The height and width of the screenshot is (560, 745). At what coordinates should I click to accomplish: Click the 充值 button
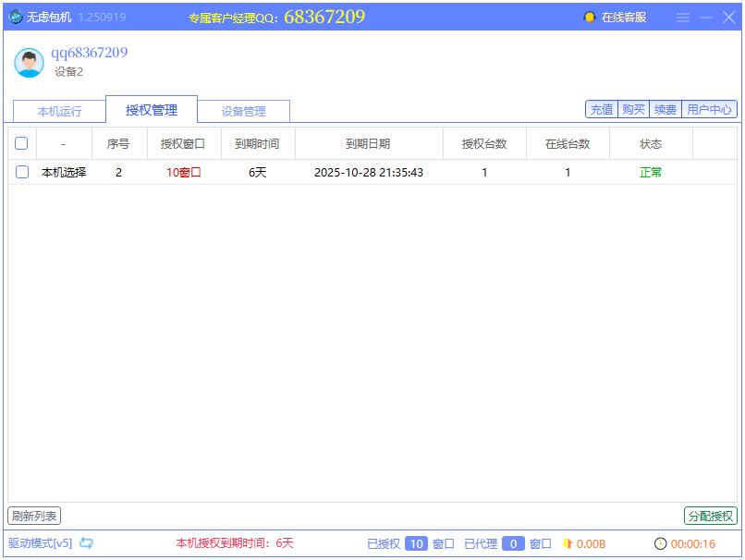coord(602,108)
